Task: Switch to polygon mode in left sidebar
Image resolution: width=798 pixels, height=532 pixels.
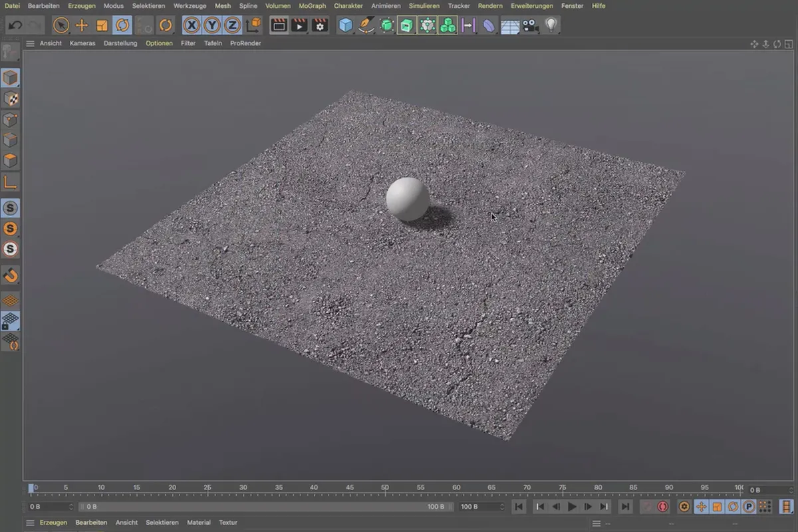Action: click(x=11, y=160)
